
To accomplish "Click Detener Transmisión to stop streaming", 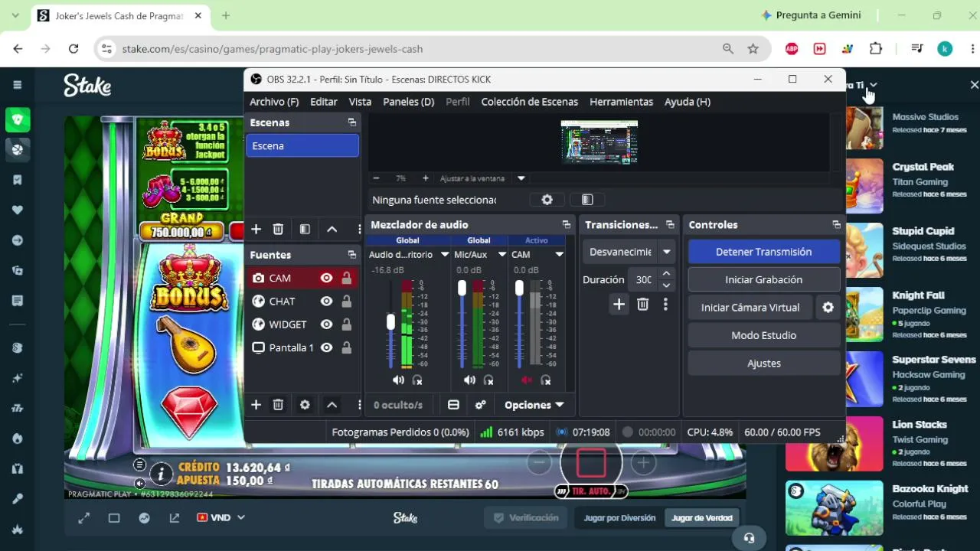I will click(x=764, y=252).
